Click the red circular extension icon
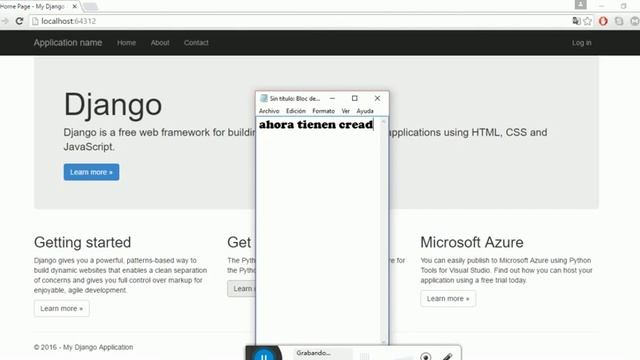This screenshot has height=360, width=640. point(603,21)
